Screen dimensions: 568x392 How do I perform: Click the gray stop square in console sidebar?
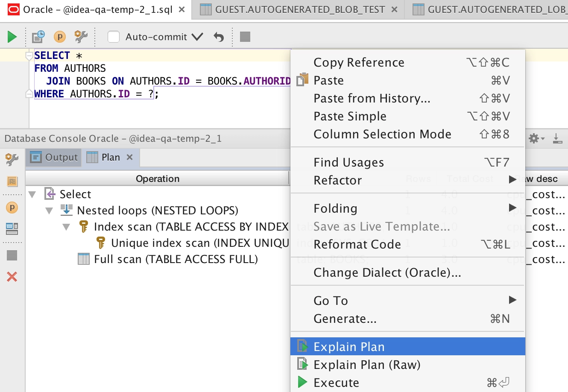point(12,255)
